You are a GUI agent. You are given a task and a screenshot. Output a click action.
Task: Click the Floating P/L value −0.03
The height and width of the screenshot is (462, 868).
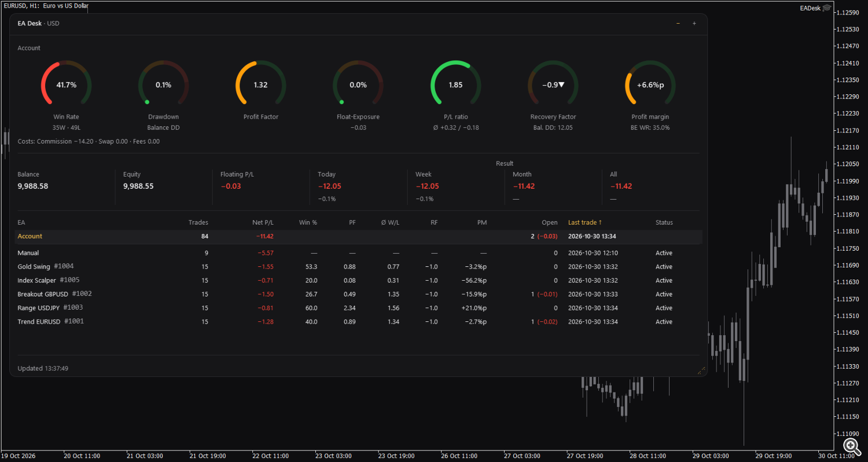click(x=231, y=186)
